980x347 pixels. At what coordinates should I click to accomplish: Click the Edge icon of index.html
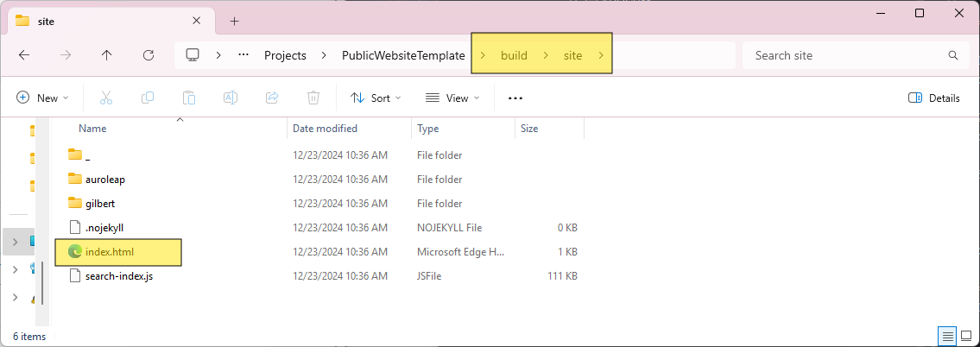[x=75, y=251]
